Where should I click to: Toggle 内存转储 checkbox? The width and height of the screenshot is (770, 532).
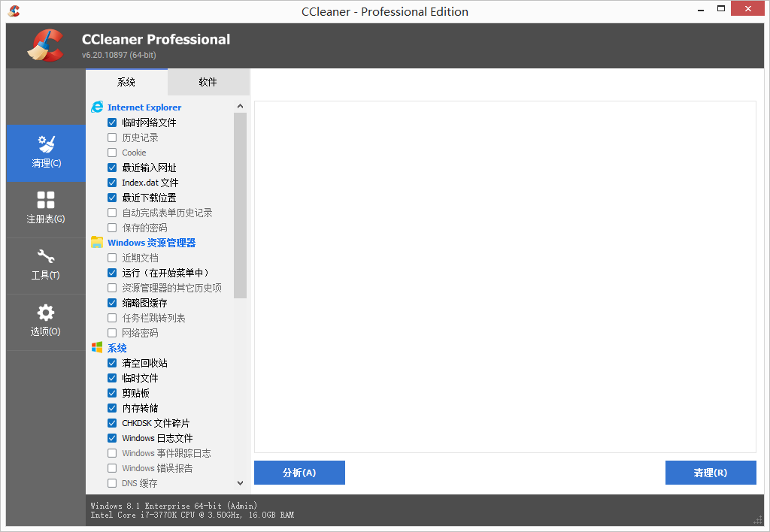[x=112, y=408]
